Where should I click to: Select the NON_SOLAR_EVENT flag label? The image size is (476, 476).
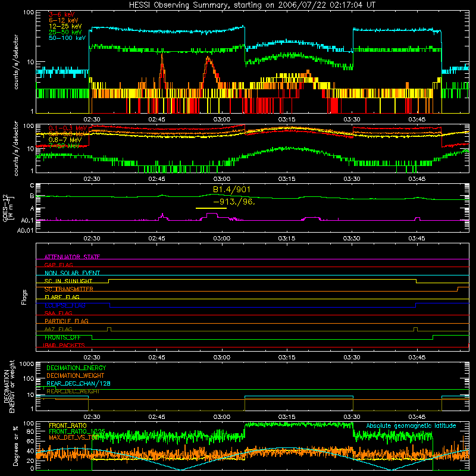click(72, 273)
